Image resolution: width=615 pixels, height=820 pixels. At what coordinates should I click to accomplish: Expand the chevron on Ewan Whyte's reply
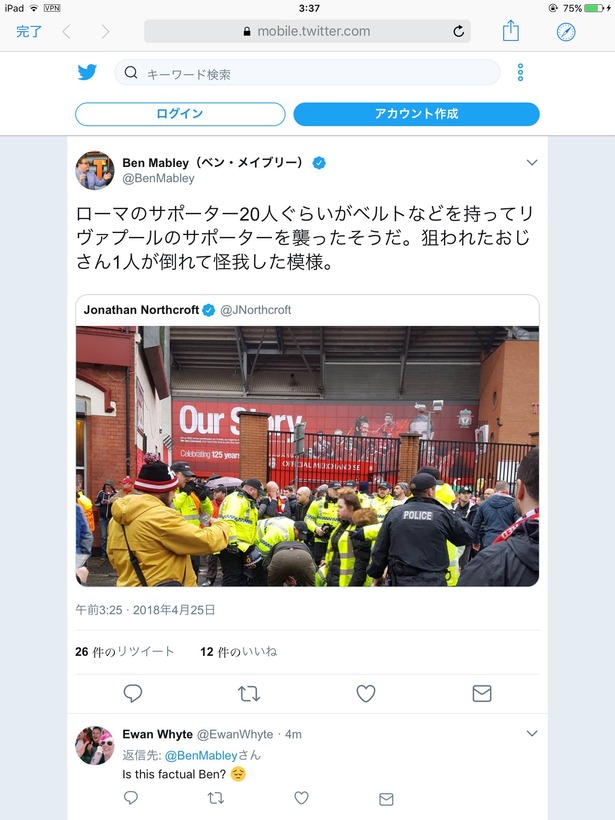(x=532, y=733)
